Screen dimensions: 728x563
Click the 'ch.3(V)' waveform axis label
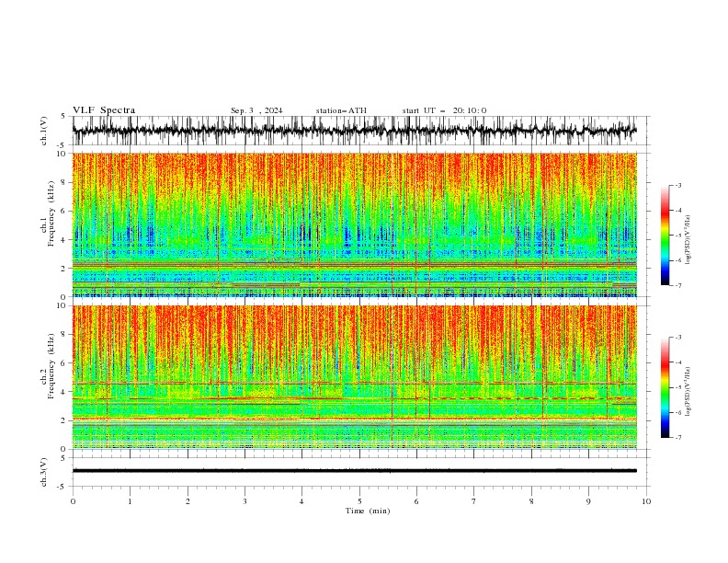44,472
